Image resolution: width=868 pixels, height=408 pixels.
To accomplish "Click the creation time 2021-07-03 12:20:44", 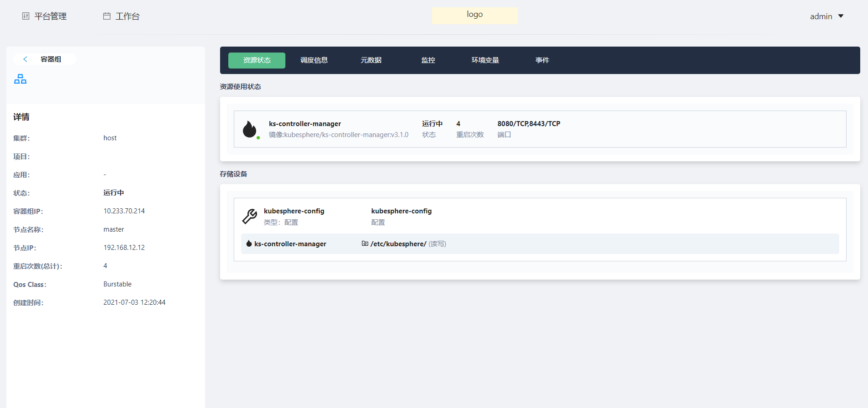I will (x=134, y=302).
